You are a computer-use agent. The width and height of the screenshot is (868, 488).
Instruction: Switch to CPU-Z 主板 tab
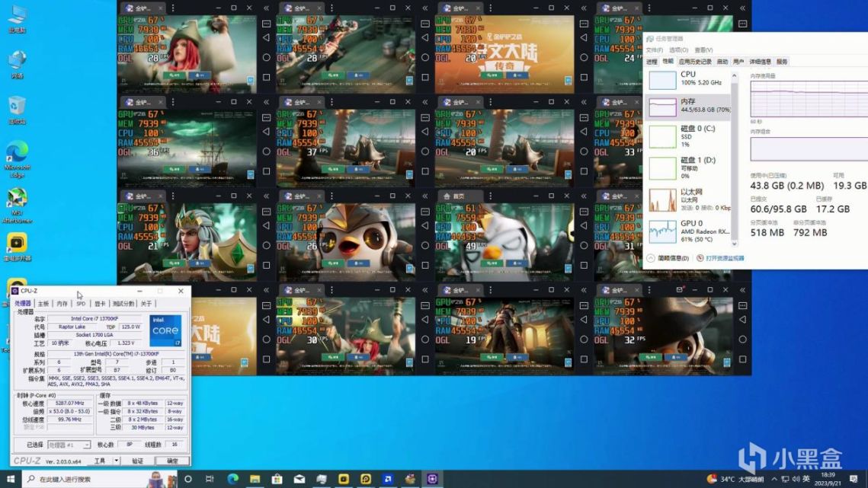click(x=43, y=304)
